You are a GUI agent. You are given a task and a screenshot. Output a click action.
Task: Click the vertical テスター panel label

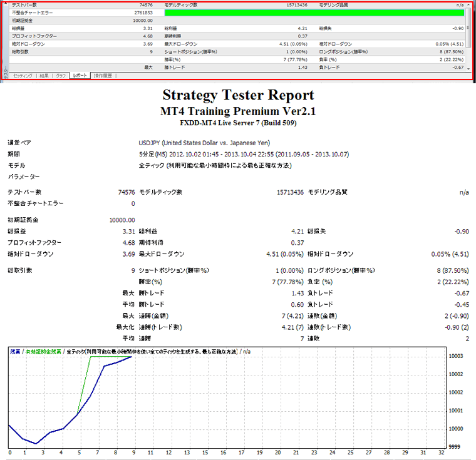tap(5, 71)
